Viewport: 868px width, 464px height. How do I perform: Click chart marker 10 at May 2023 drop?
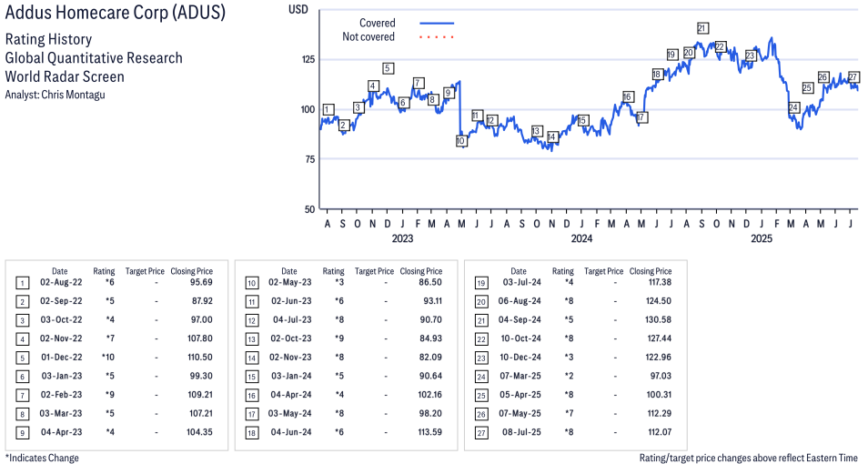click(460, 141)
